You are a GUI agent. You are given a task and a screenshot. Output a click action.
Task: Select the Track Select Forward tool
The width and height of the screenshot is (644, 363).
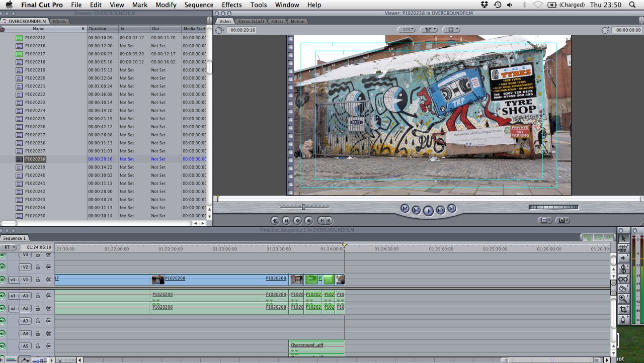click(623, 258)
